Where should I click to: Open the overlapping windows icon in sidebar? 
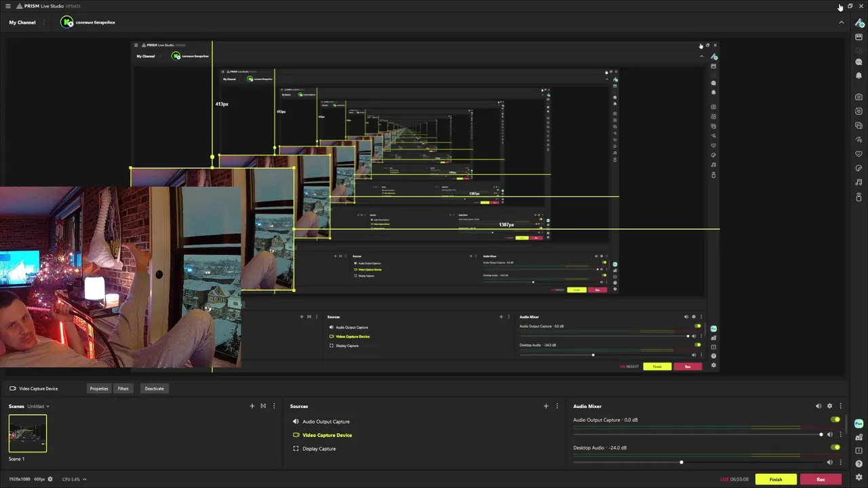(859, 125)
